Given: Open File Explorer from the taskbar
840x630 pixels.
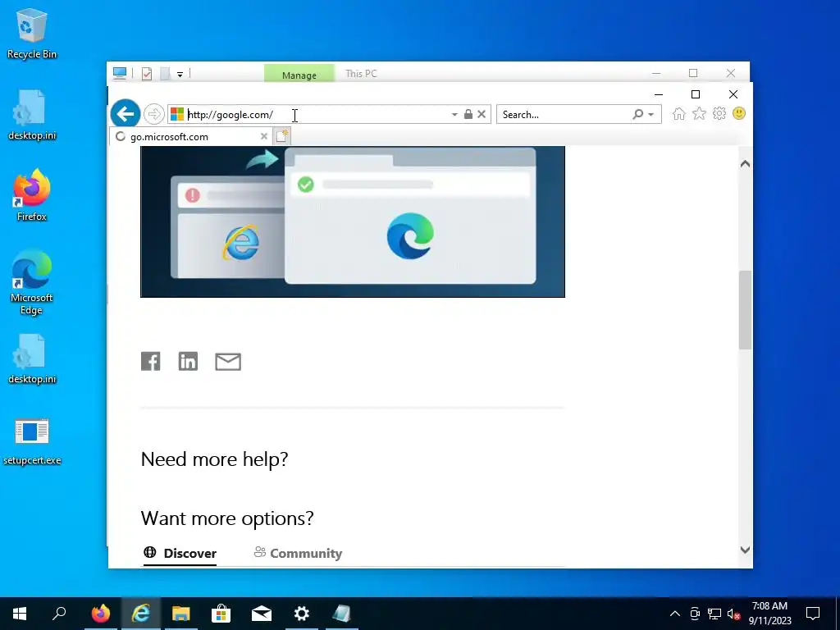Looking at the screenshot, I should (x=181, y=614).
